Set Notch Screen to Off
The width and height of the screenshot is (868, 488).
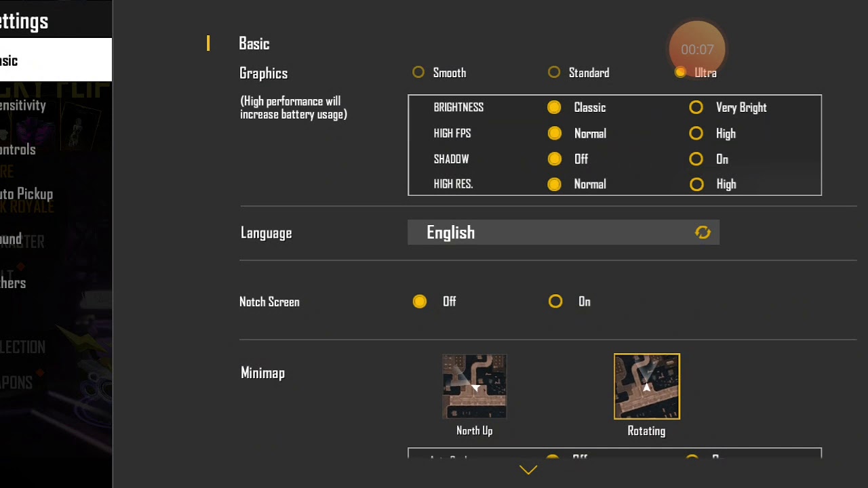click(x=420, y=302)
